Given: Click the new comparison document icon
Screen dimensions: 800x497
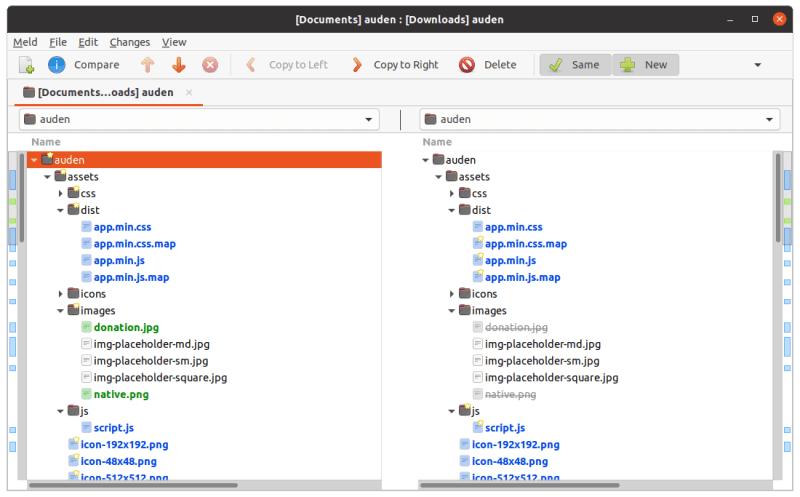Looking at the screenshot, I should pyautogui.click(x=27, y=65).
